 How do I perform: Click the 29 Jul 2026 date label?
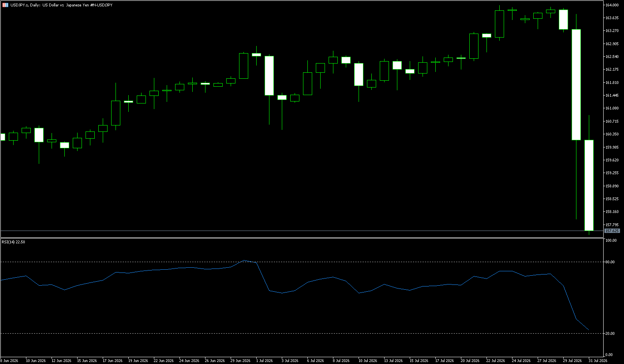[572, 360]
